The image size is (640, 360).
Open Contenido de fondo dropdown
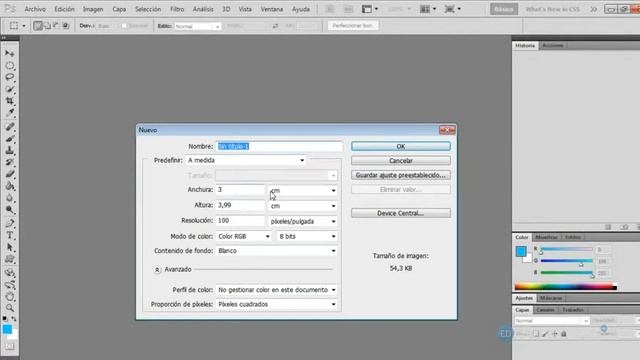click(x=277, y=251)
